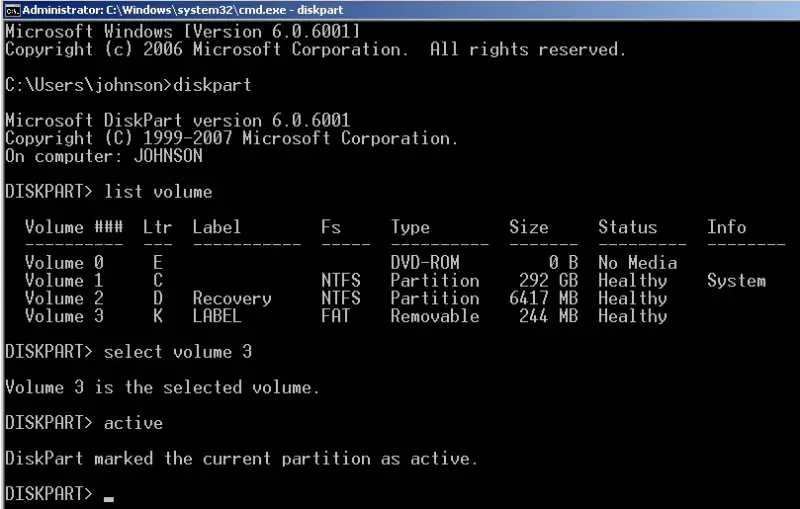Click 'Volume 0' in the volume list
Image resolution: width=800 pixels, height=509 pixels.
pos(64,263)
